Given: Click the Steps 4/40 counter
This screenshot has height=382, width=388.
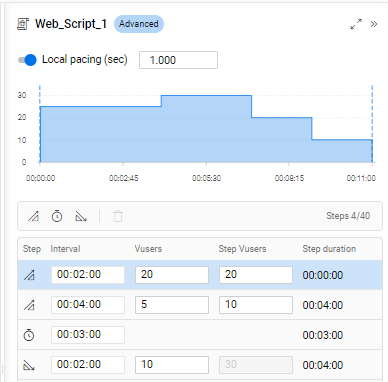Looking at the screenshot, I should (348, 216).
